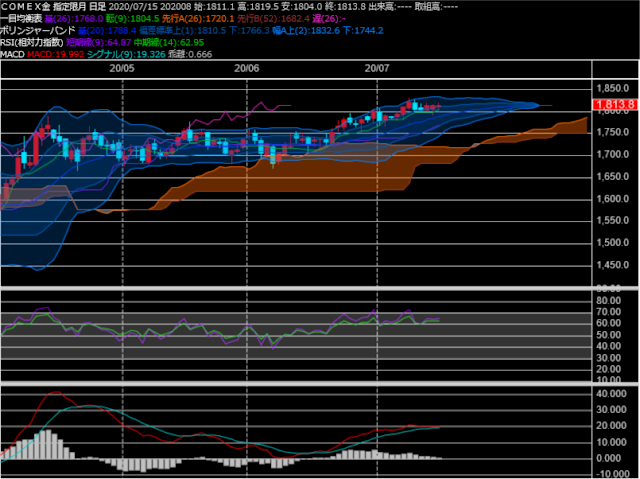Select the 出来高:---- volume field
The height and width of the screenshot is (479, 640).
[391, 7]
